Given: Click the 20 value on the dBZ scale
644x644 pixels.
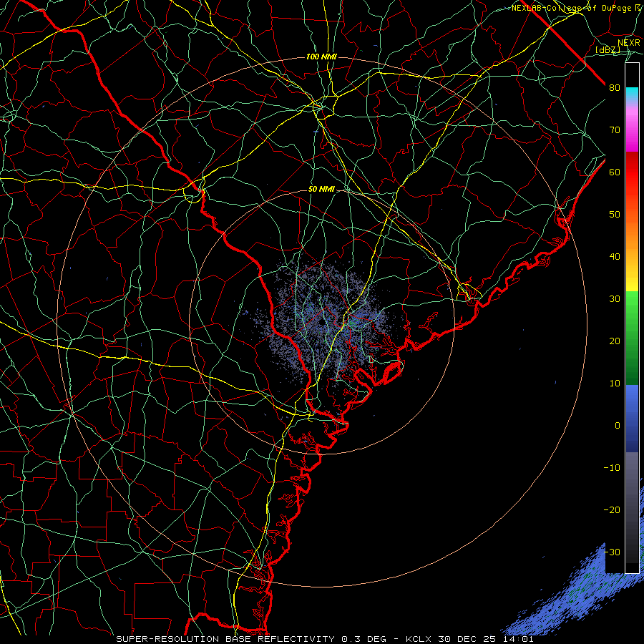Looking at the screenshot, I should (615, 341).
